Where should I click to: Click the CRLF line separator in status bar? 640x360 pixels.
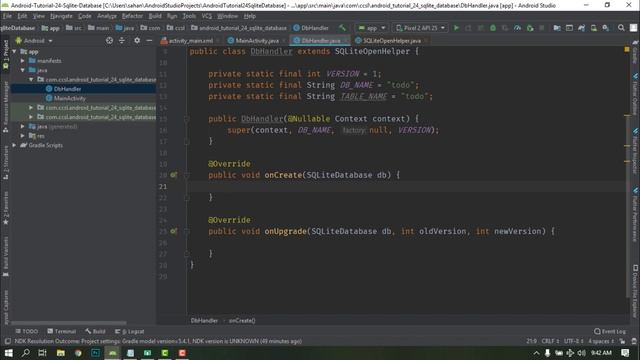coord(550,341)
